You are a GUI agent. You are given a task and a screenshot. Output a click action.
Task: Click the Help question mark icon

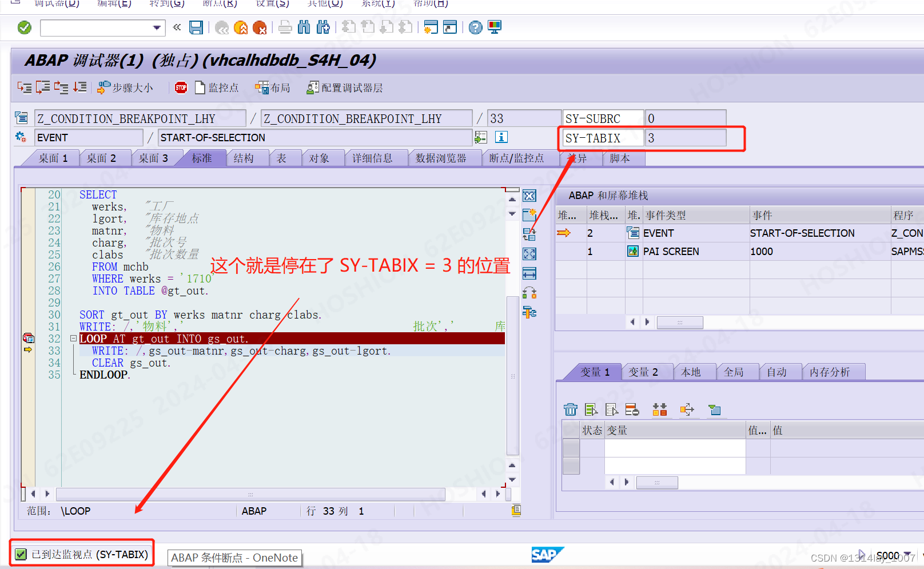tap(475, 27)
